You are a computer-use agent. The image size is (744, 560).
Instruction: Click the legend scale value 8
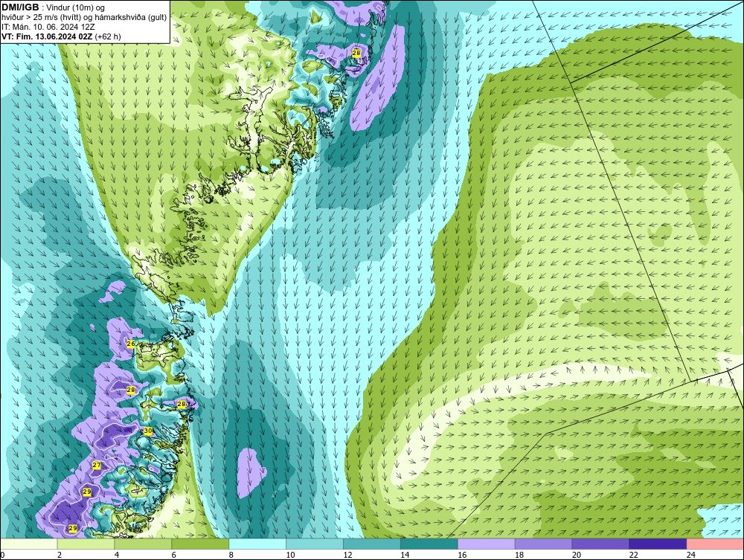pos(231,555)
